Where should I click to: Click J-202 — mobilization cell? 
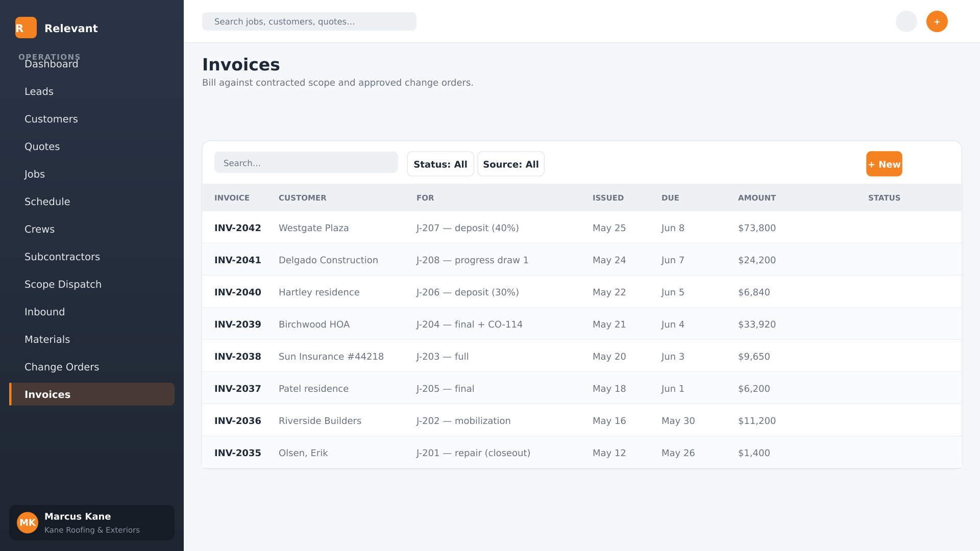coord(463,421)
